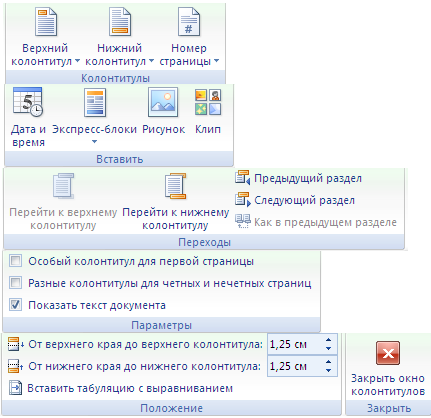Click the Верхний колонтитул page icon

pyautogui.click(x=46, y=22)
